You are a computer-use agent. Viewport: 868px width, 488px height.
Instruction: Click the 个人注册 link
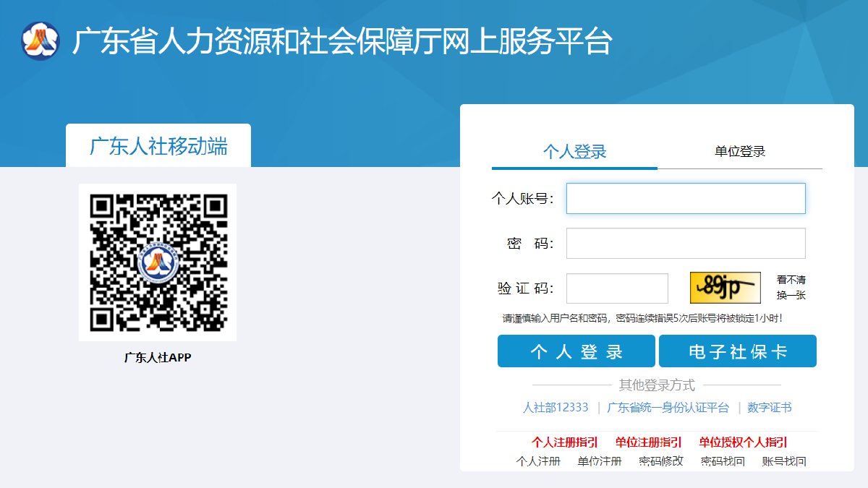pos(538,461)
